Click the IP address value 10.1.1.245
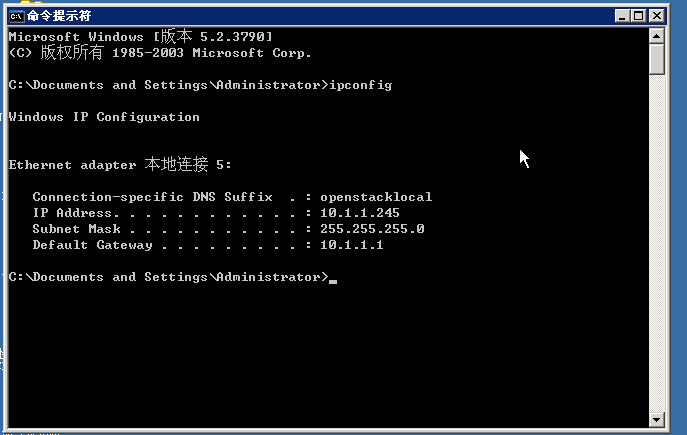 pyautogui.click(x=360, y=213)
